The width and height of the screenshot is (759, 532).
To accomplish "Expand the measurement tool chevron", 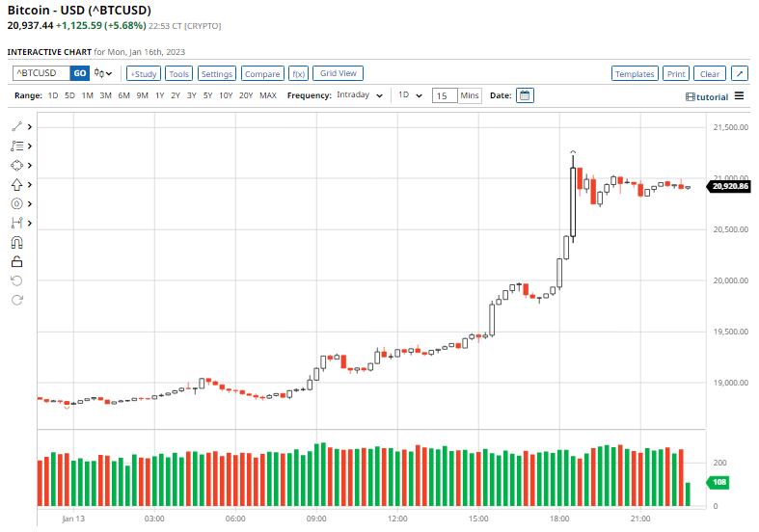I will 30,223.
